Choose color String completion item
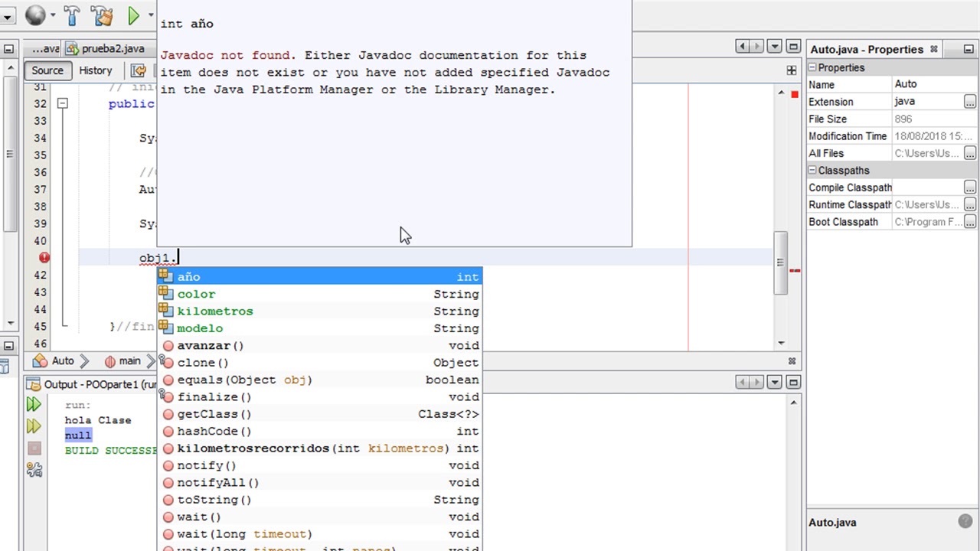Image resolution: width=980 pixels, height=551 pixels. click(x=319, y=294)
